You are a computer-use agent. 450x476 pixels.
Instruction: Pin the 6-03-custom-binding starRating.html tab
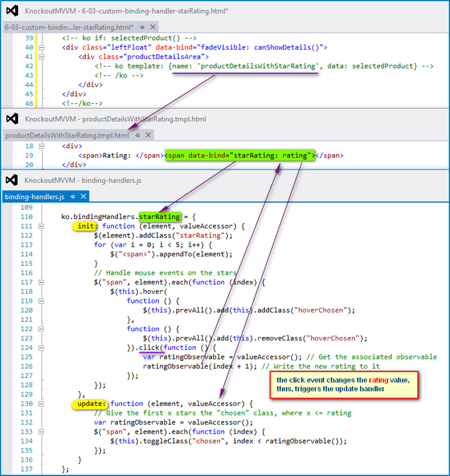pos(142,27)
